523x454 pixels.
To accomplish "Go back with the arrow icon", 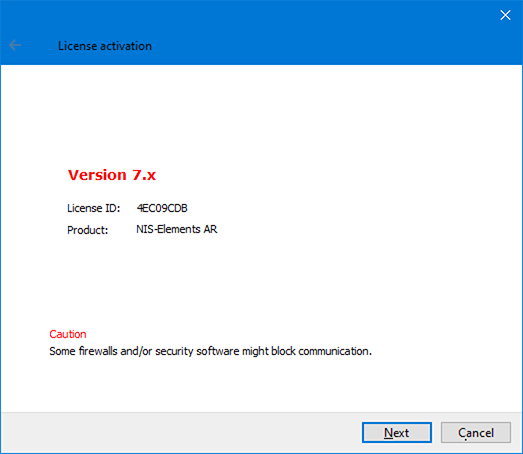I will point(15,45).
